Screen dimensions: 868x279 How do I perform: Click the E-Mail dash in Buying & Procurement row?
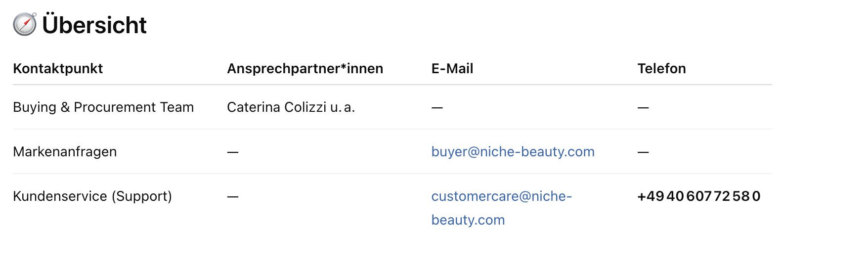437,107
